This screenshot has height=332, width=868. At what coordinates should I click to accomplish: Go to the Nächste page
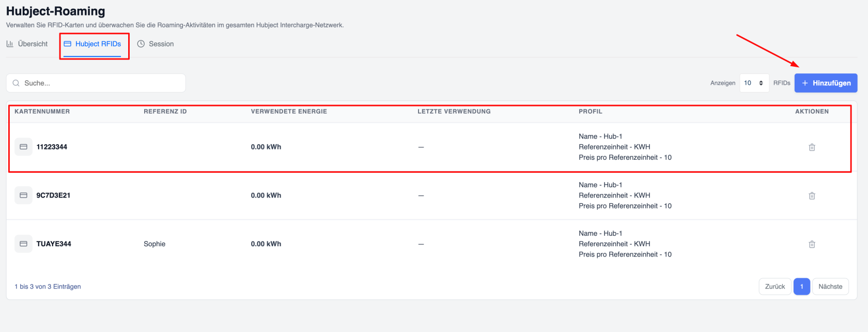click(x=830, y=286)
